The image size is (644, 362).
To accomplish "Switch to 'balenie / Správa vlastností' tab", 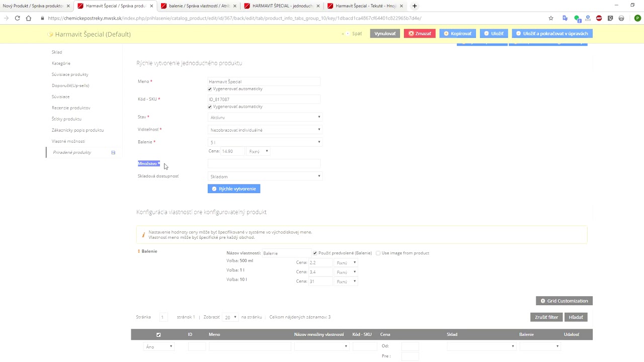I will coord(195,6).
